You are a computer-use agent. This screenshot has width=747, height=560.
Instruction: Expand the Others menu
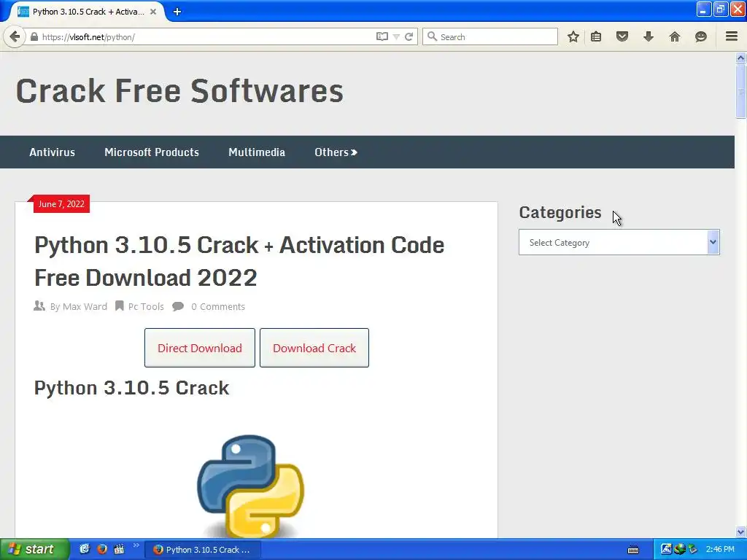[336, 152]
